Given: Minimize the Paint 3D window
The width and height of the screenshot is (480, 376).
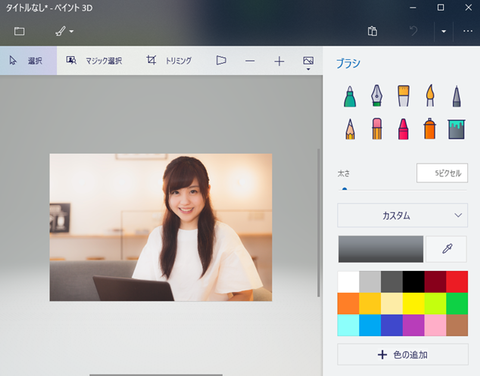Looking at the screenshot, I should click(x=413, y=8).
